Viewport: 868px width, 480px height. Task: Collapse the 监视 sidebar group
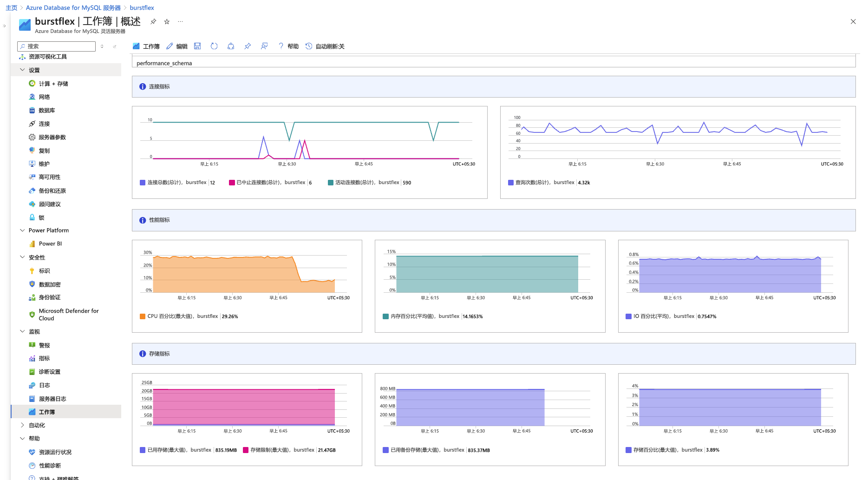(22, 331)
